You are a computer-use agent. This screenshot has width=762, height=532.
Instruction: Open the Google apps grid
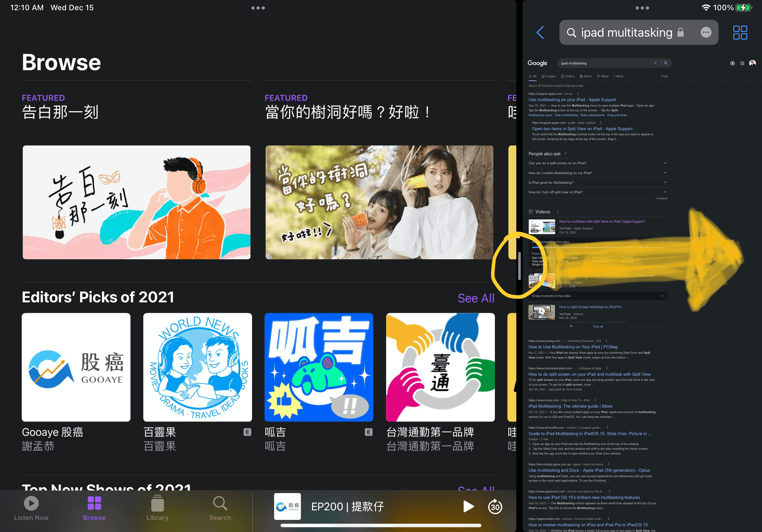(x=742, y=63)
